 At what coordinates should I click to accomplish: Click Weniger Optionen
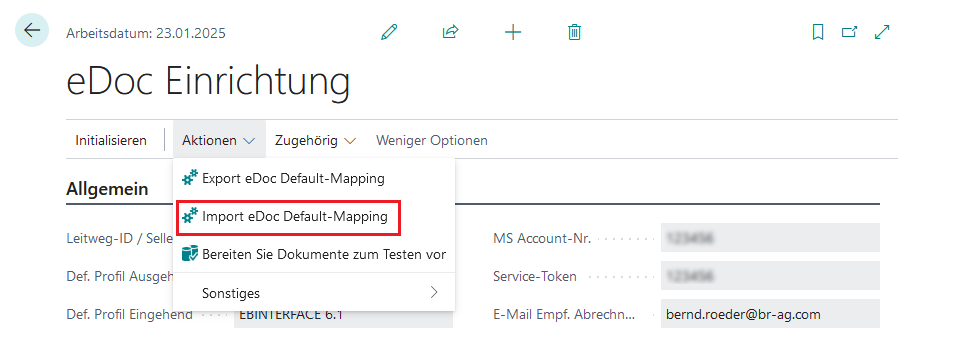coord(432,140)
